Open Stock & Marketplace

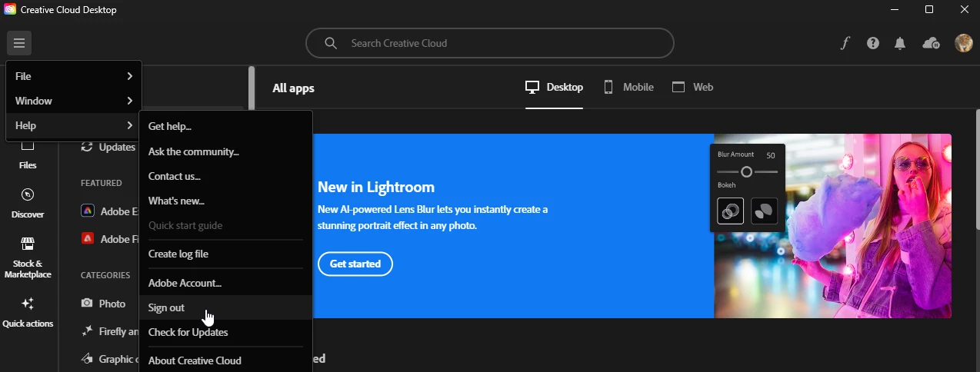click(x=28, y=257)
